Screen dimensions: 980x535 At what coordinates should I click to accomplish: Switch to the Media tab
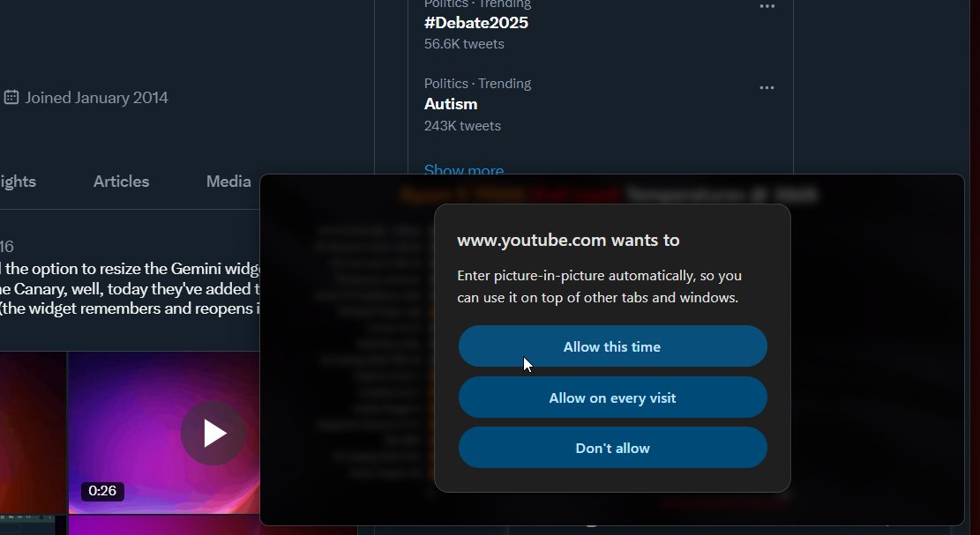point(228,182)
